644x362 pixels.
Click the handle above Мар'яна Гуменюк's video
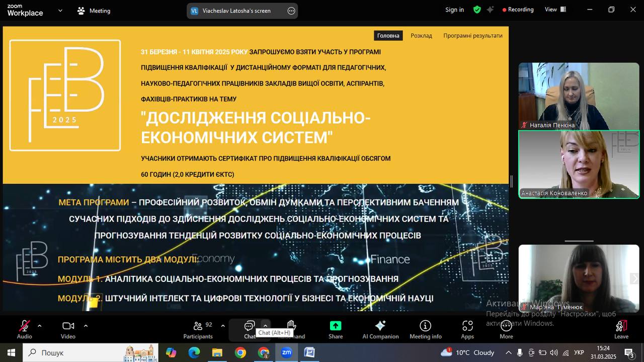pyautogui.click(x=579, y=241)
